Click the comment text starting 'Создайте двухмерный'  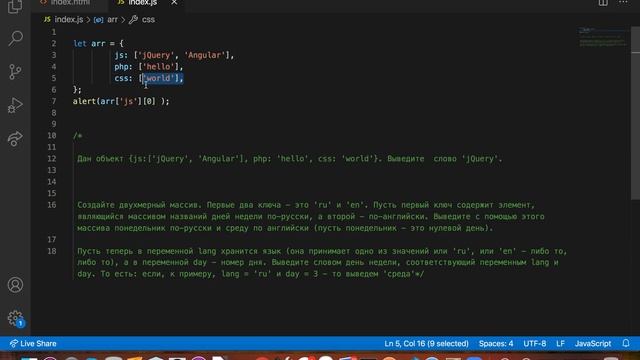311,216
